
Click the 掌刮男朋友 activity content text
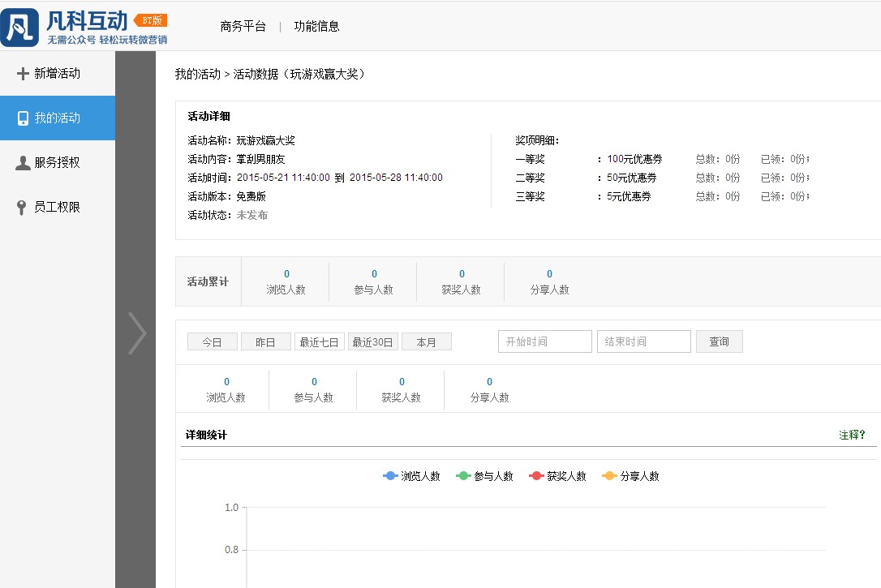coord(260,160)
